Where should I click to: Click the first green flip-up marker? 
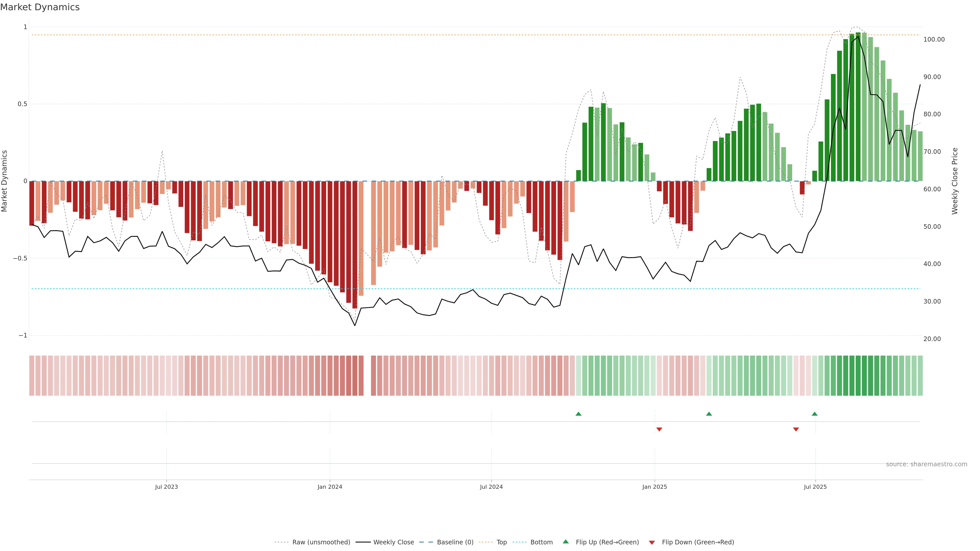(578, 414)
